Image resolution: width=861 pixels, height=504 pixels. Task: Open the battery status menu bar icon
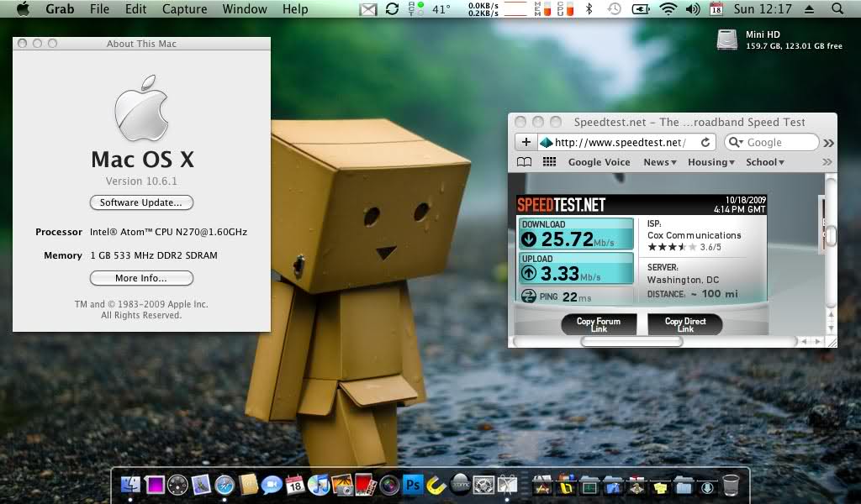click(x=641, y=8)
